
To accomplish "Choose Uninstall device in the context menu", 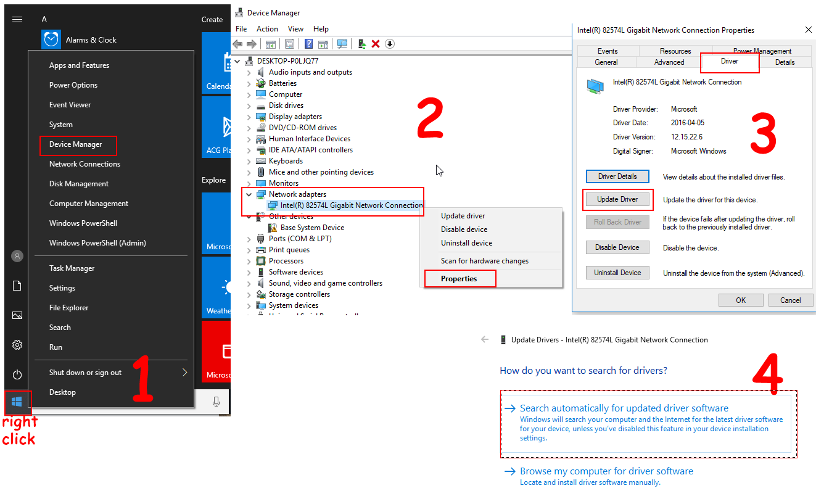I will click(x=466, y=243).
